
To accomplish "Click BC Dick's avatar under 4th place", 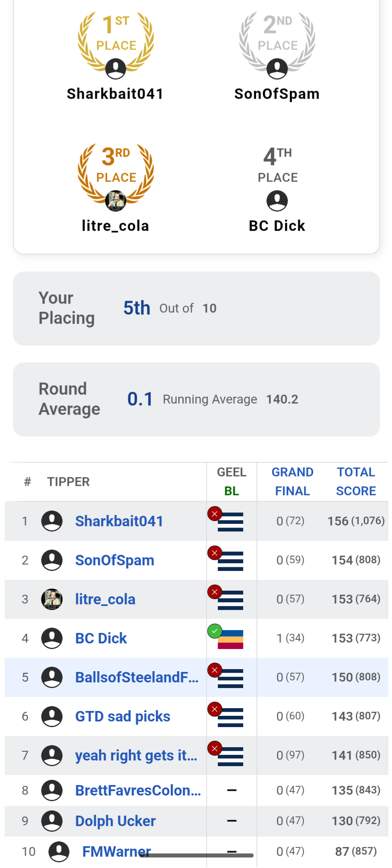I will [277, 200].
